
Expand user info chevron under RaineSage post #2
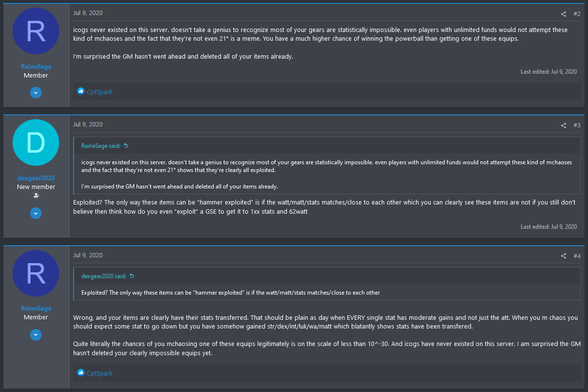[36, 93]
